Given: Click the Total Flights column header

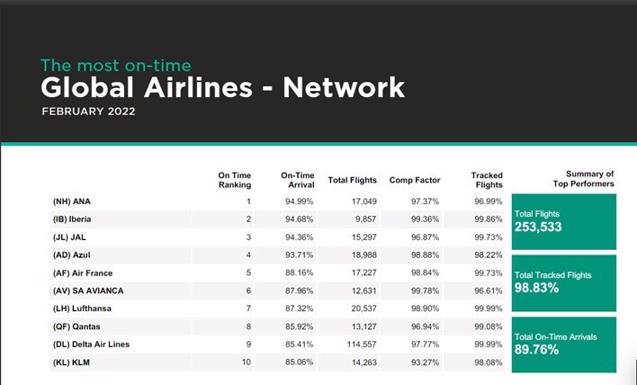Looking at the screenshot, I should [352, 180].
